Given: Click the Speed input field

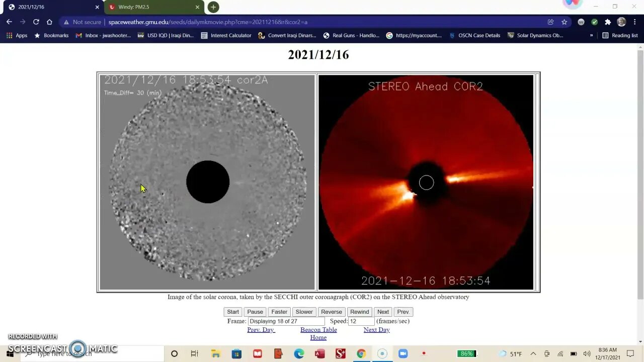Looking at the screenshot, I should (x=361, y=321).
